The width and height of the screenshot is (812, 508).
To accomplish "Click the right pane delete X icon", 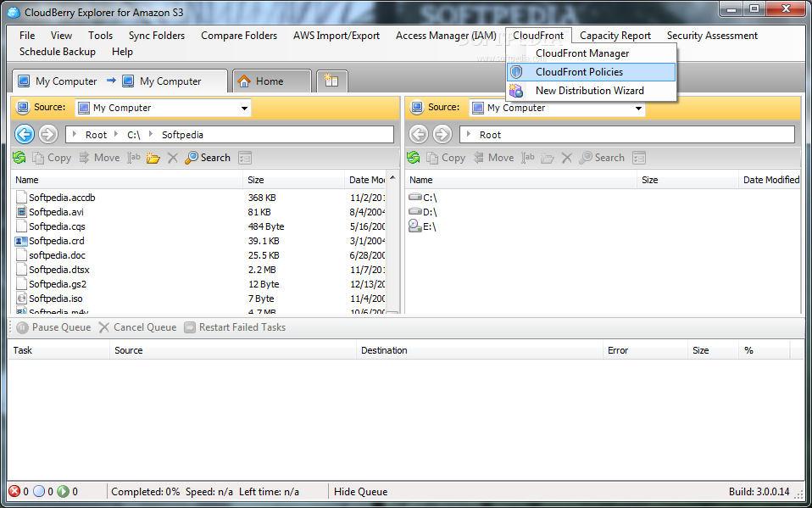I will pos(567,158).
